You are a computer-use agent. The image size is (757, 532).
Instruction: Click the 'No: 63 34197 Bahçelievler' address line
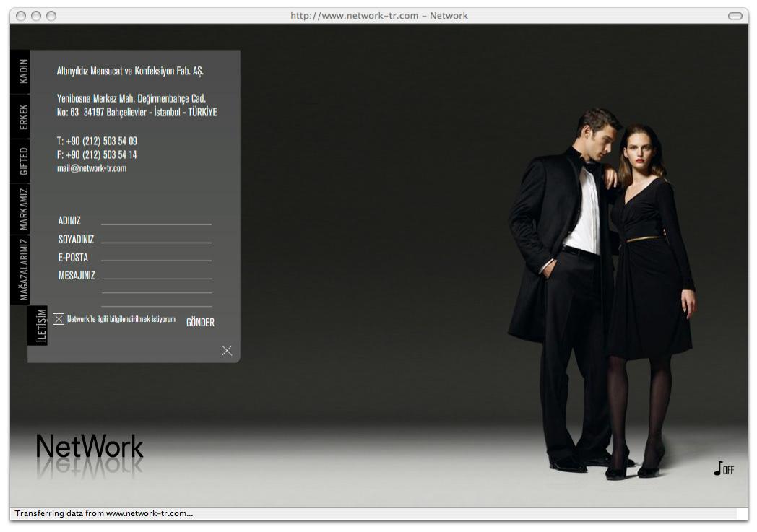click(x=137, y=113)
